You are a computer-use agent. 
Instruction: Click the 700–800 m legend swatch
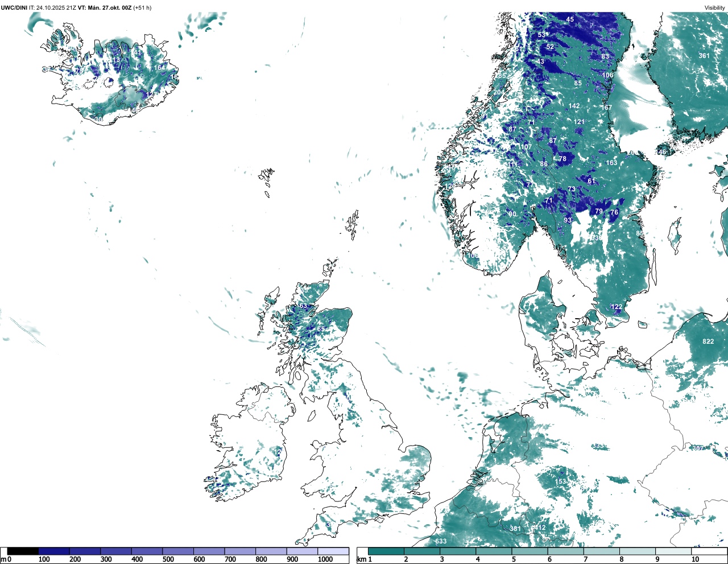tap(240, 551)
